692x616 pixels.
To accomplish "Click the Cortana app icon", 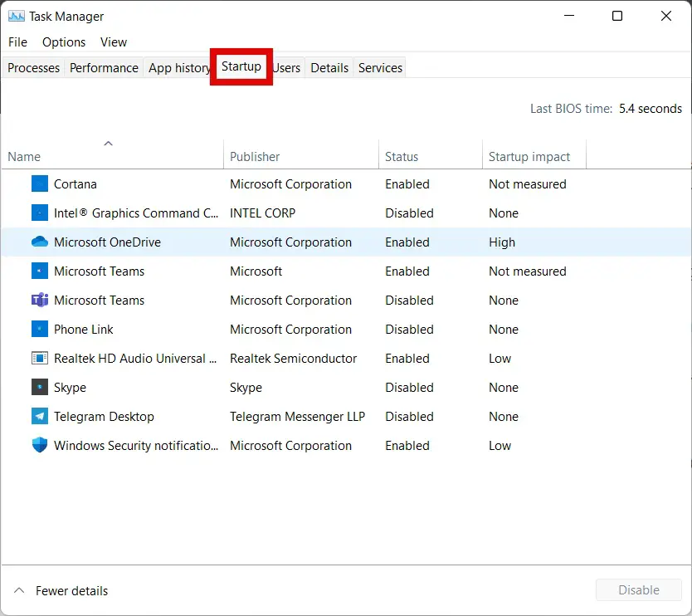I will [x=40, y=183].
